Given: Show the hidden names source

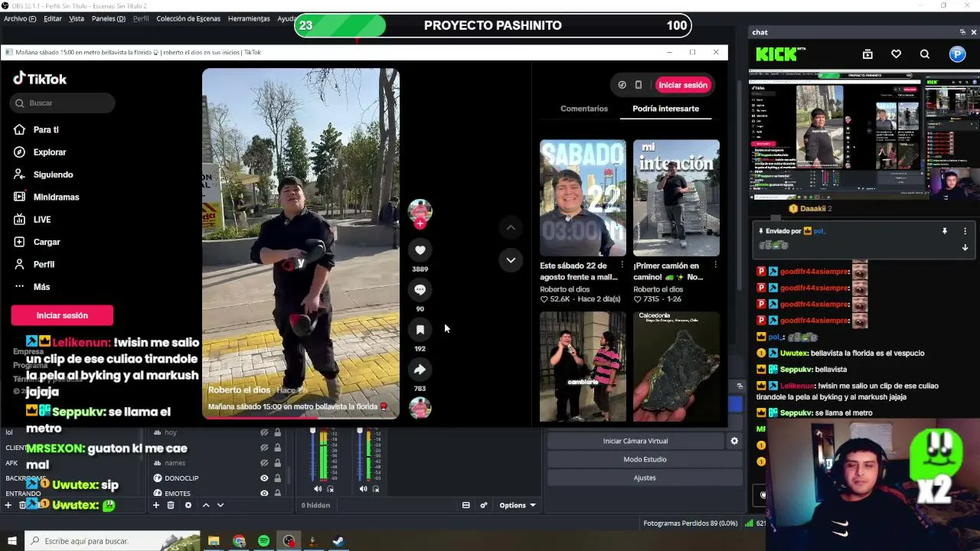Looking at the screenshot, I should click(x=264, y=463).
